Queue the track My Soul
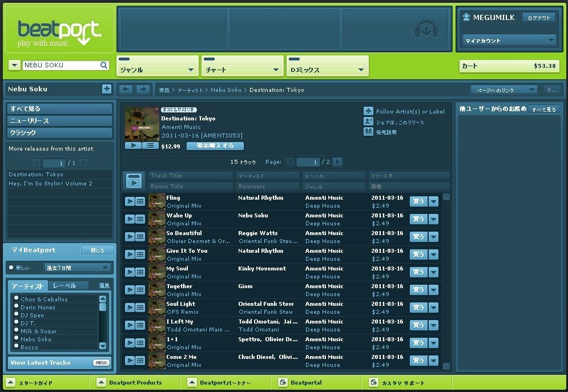This screenshot has width=568, height=392. click(x=140, y=272)
